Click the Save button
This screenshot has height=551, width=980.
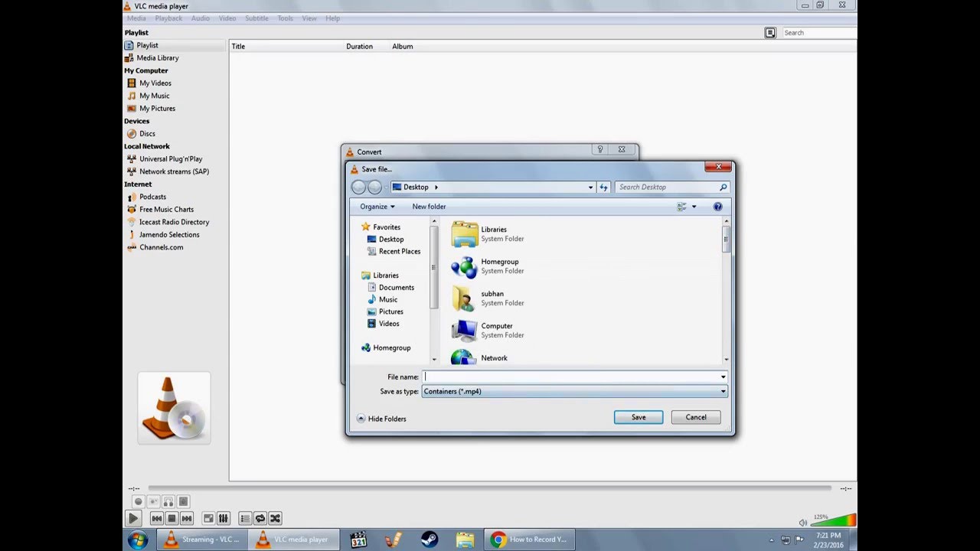(639, 417)
